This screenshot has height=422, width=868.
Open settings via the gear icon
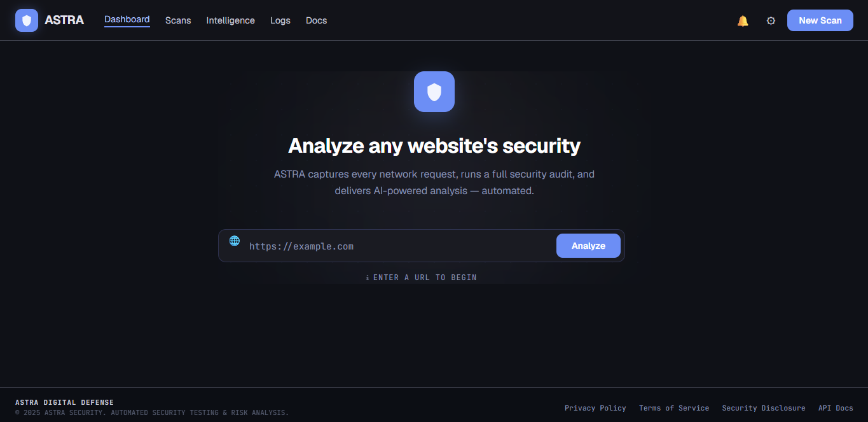pyautogui.click(x=771, y=21)
